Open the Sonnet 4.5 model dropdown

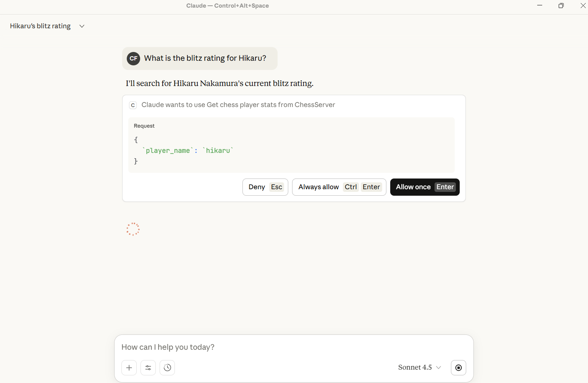pos(419,367)
